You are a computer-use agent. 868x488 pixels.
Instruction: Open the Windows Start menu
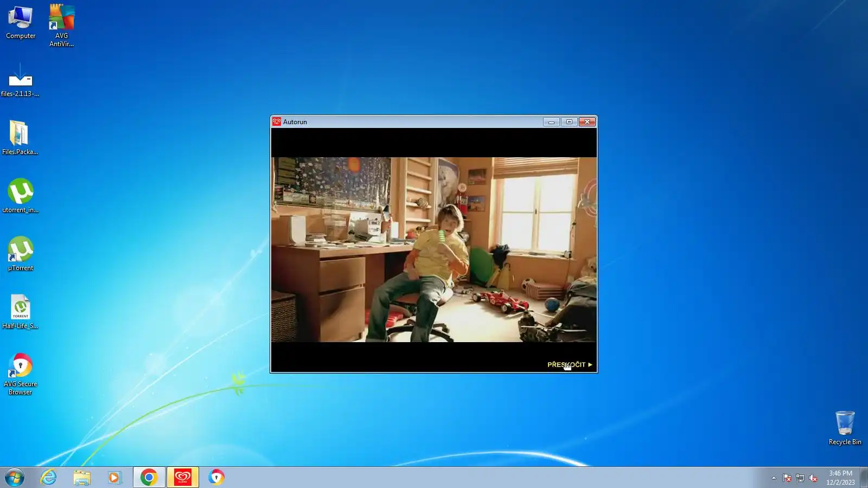click(15, 478)
